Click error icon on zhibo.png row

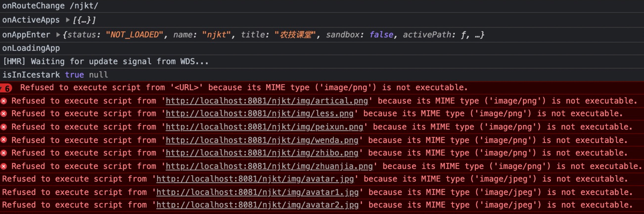pos(3,153)
